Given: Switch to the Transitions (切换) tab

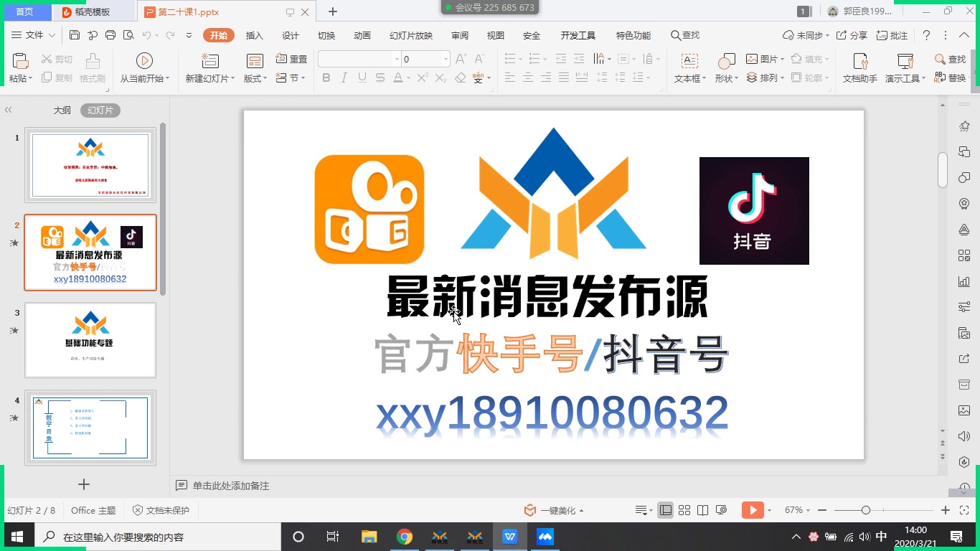Looking at the screenshot, I should point(326,35).
